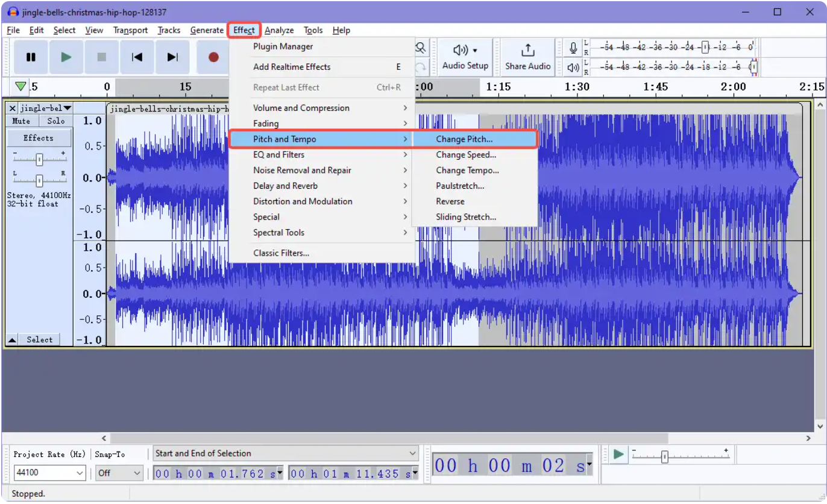This screenshot has width=827, height=504.
Task: Click the track pan L-R slider knob
Action: [39, 180]
